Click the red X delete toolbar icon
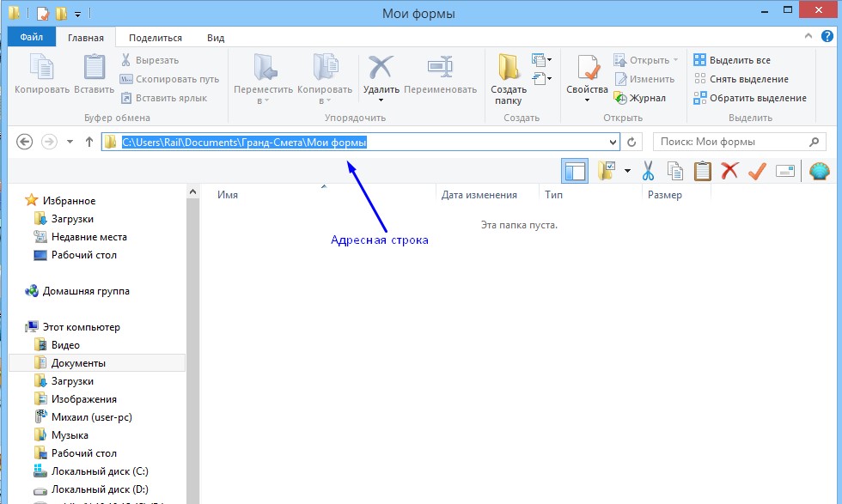The image size is (842, 504). (729, 171)
